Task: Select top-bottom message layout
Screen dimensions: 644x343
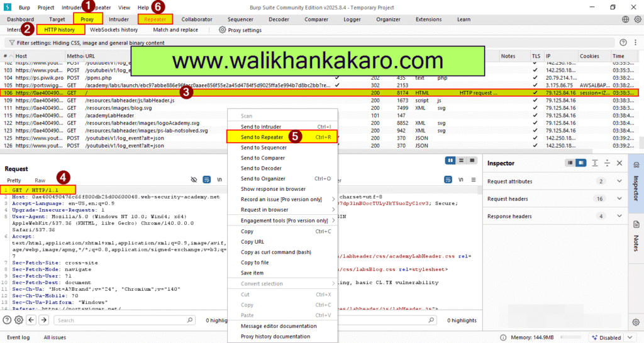Action: pos(461,160)
